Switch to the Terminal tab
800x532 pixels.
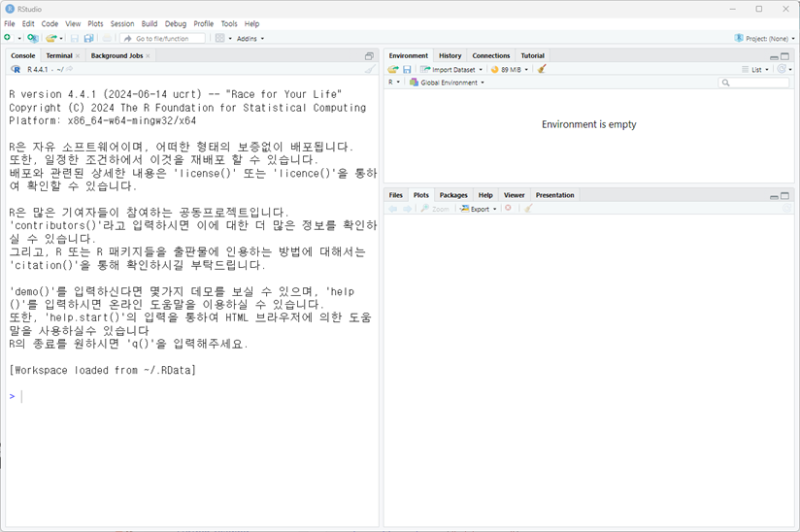coord(59,55)
